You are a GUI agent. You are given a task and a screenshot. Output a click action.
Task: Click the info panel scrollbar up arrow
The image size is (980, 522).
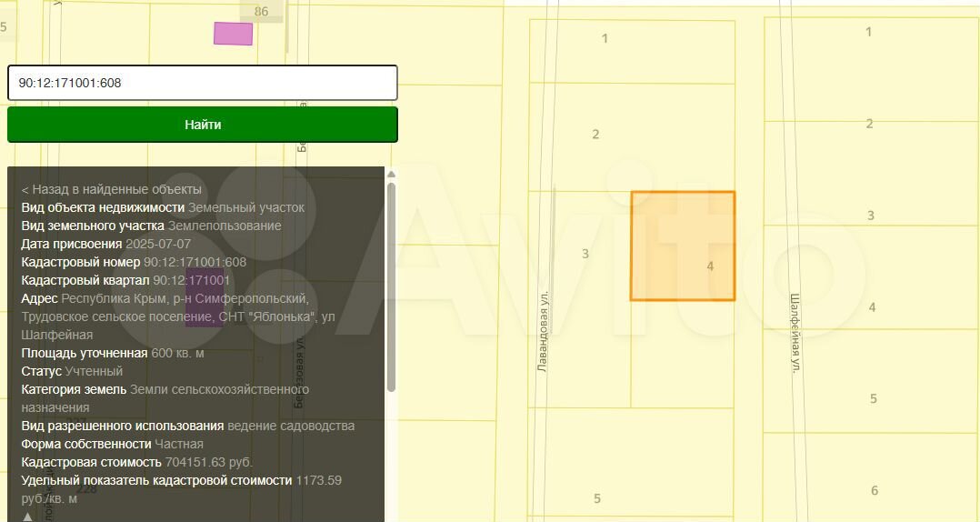[x=391, y=174]
